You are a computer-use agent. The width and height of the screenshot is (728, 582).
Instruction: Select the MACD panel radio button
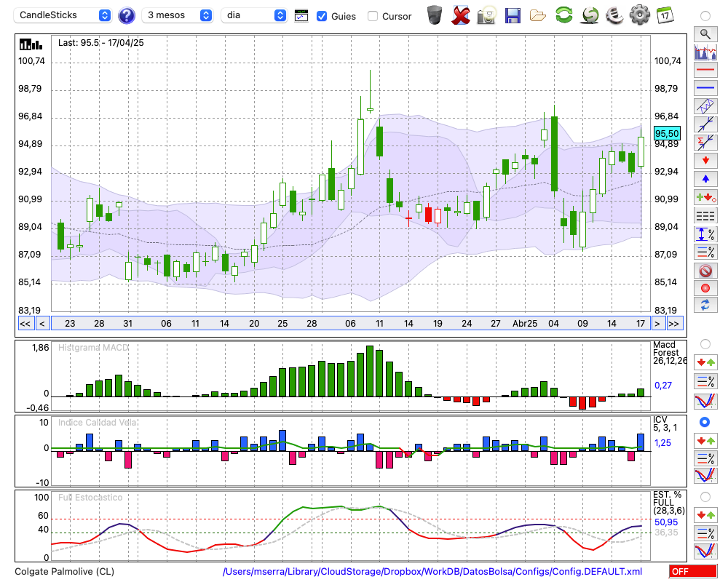click(x=705, y=344)
